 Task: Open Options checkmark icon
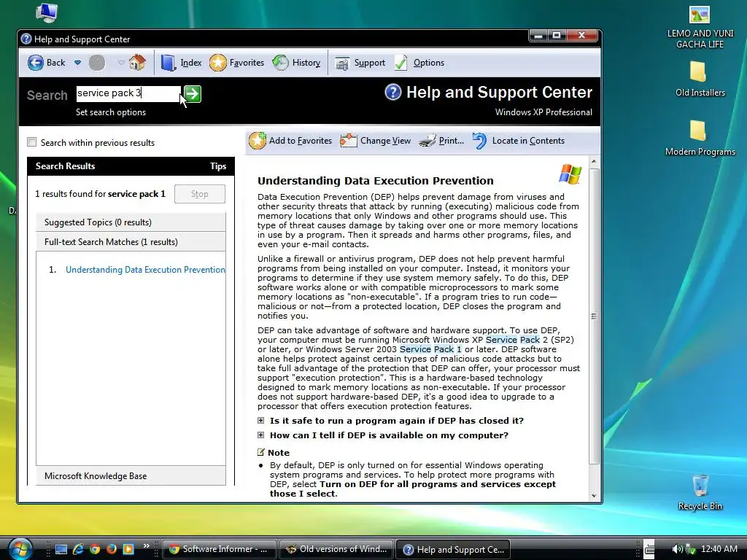click(x=401, y=63)
